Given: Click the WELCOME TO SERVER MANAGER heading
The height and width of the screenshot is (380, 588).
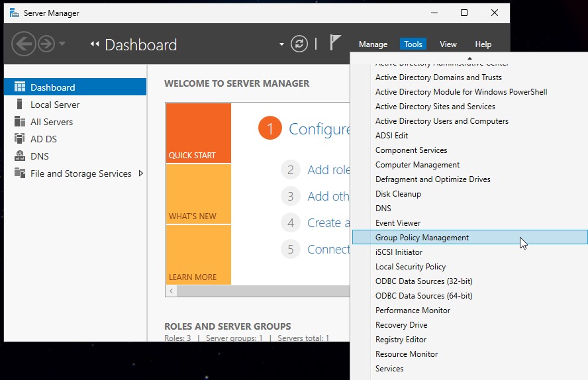Looking at the screenshot, I should click(x=236, y=83).
